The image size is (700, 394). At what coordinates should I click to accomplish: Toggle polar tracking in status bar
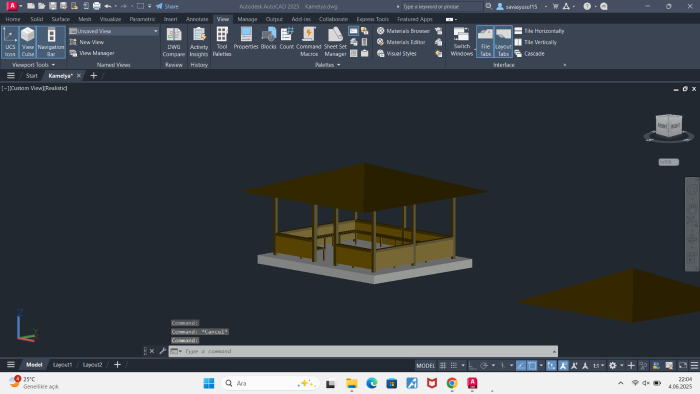click(483, 365)
